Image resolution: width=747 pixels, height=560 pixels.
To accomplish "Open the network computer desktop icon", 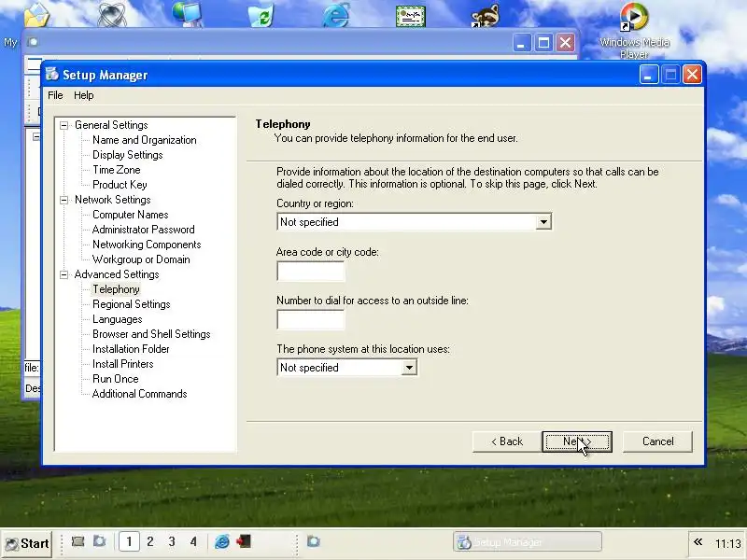I will click(x=188, y=14).
